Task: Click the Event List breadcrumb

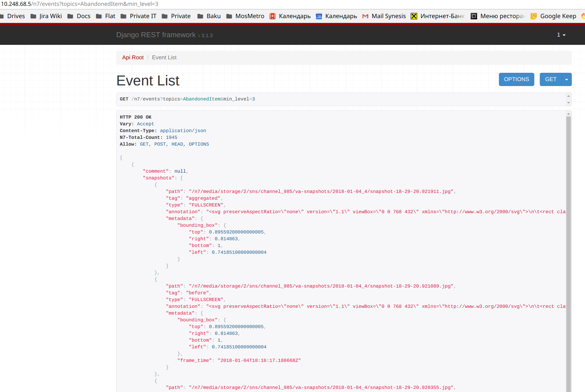Action: (x=164, y=57)
